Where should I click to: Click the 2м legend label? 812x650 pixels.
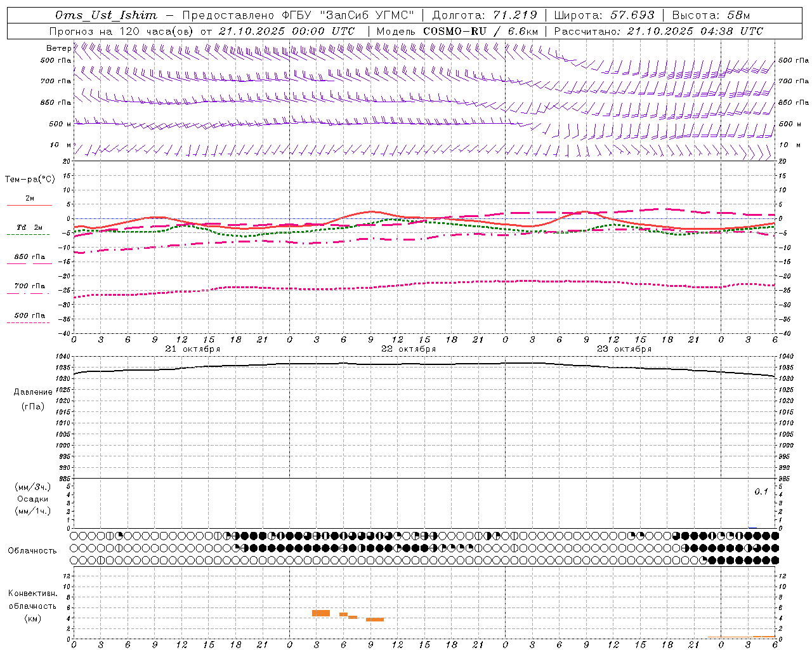tap(30, 199)
